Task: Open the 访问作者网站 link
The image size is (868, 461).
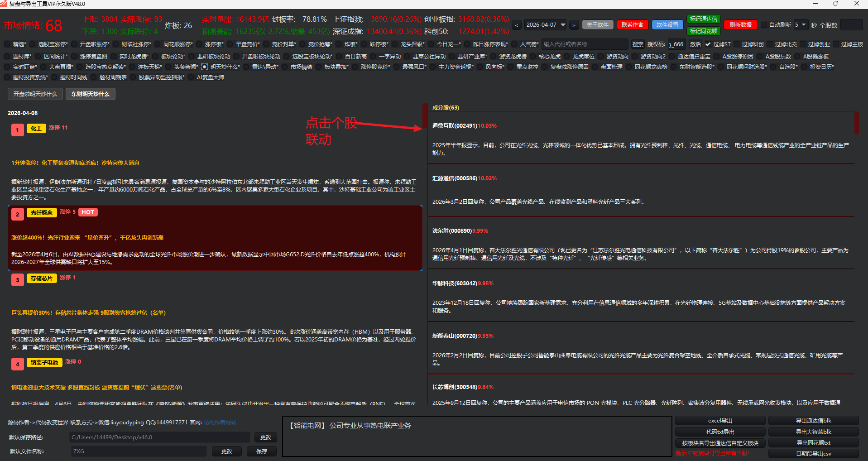Action: 220,423
